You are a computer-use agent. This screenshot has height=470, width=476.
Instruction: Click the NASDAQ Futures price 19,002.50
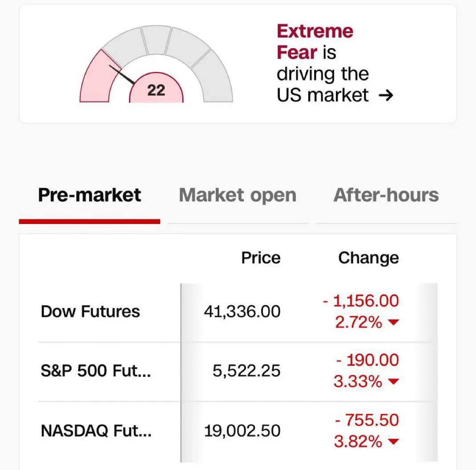pos(242,431)
